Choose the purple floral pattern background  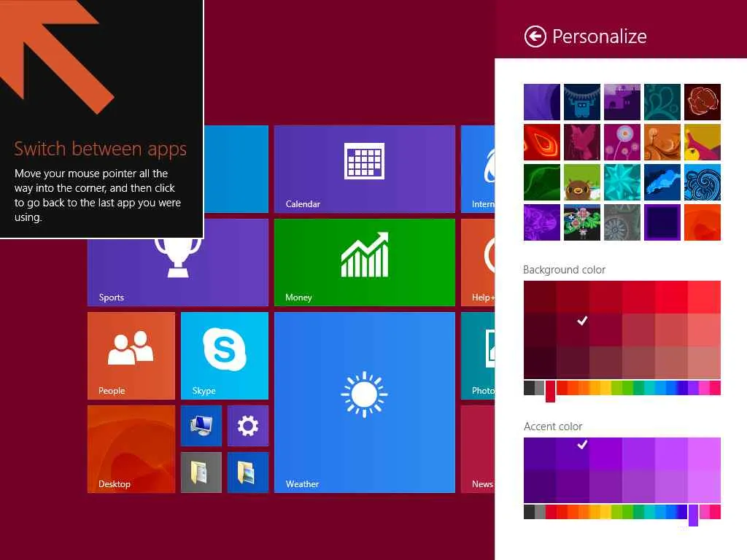click(542, 222)
